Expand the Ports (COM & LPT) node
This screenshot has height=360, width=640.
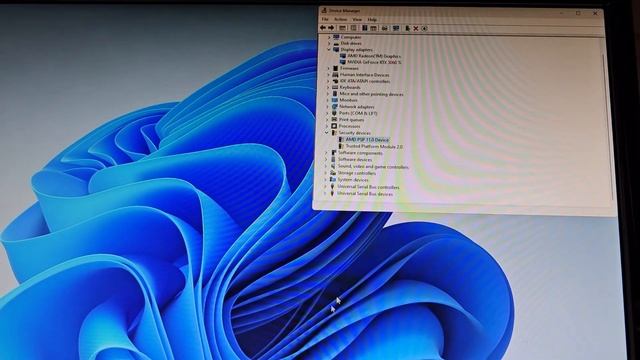tap(327, 113)
